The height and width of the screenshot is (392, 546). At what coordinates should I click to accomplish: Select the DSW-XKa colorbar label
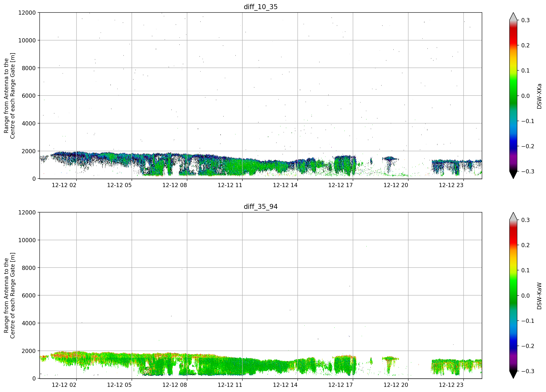pyautogui.click(x=539, y=96)
